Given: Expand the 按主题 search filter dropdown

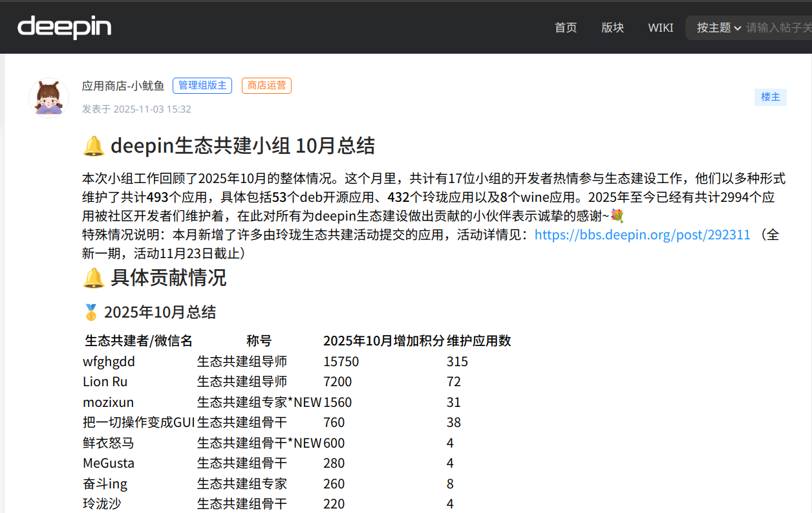Looking at the screenshot, I should coord(719,28).
